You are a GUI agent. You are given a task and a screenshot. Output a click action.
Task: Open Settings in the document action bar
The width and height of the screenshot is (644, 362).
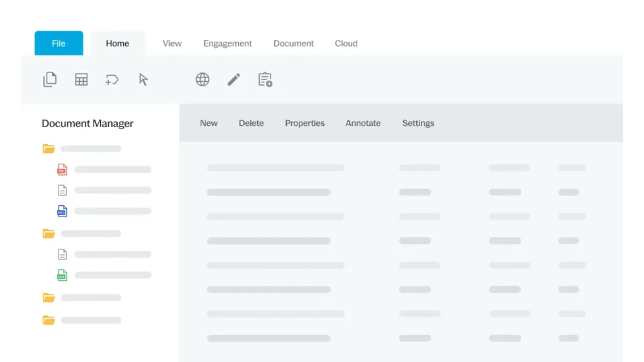point(418,123)
